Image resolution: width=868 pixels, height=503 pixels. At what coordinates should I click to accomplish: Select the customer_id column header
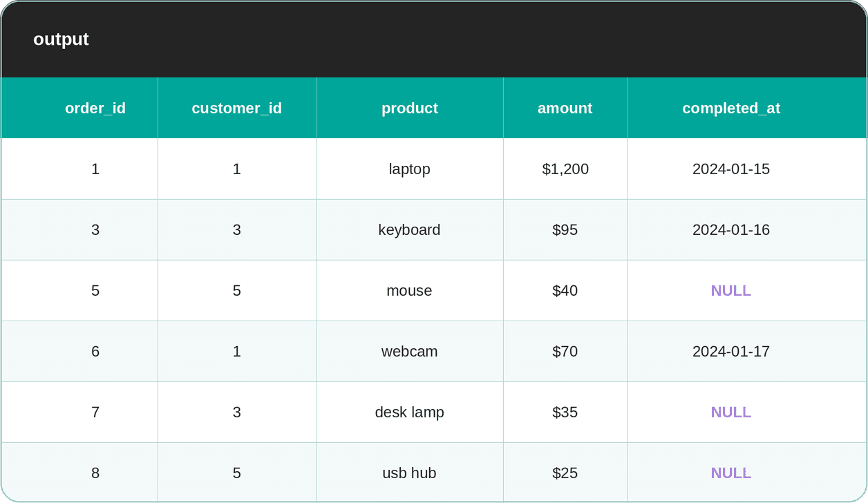coord(237,108)
